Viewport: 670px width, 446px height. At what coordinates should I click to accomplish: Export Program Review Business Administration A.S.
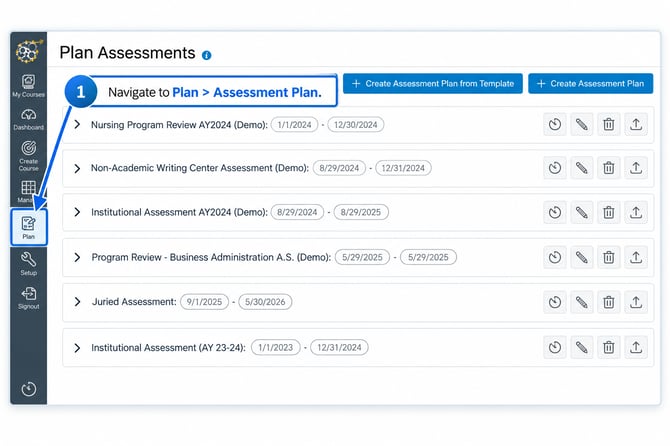click(636, 257)
